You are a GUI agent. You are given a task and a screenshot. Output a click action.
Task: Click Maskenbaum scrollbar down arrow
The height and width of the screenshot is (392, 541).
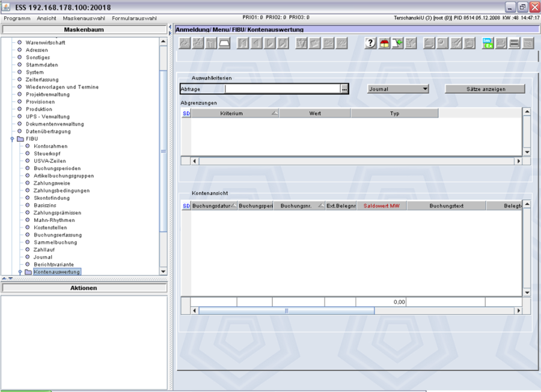164,272
